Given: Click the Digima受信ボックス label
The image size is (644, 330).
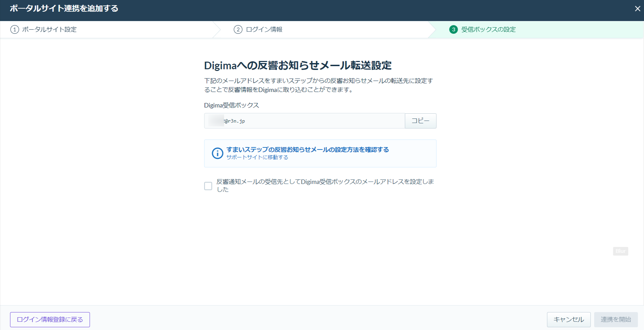Looking at the screenshot, I should 232,105.
